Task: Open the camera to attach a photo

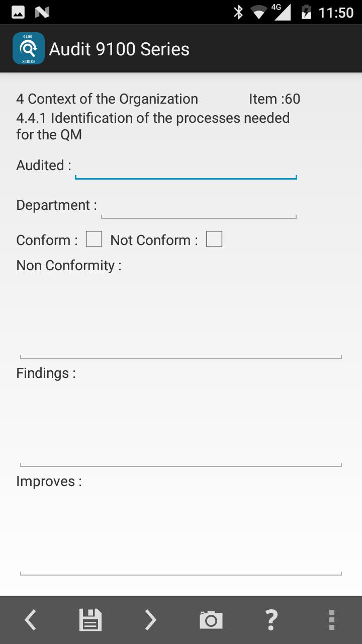Action: pyautogui.click(x=211, y=619)
